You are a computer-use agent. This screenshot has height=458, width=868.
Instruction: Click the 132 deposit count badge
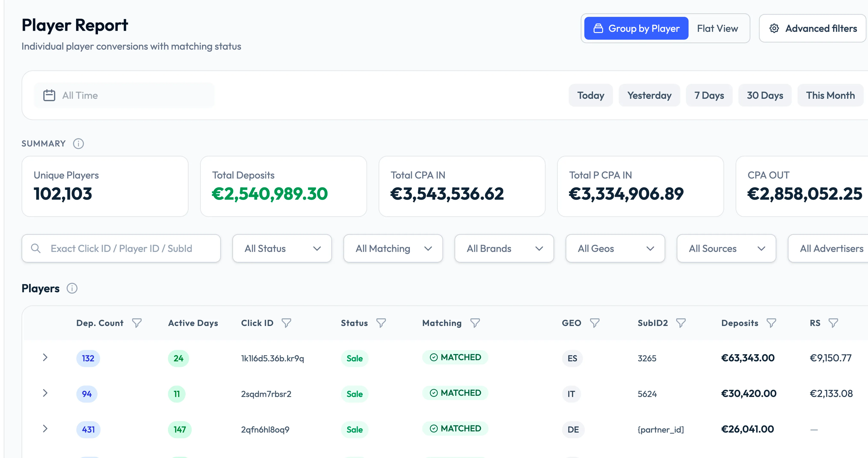88,358
